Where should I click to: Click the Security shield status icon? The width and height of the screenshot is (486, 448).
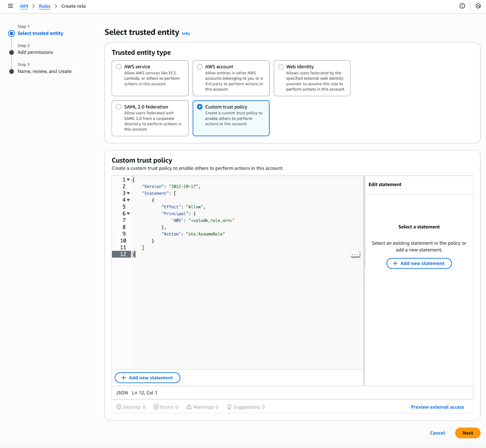tap(119, 407)
